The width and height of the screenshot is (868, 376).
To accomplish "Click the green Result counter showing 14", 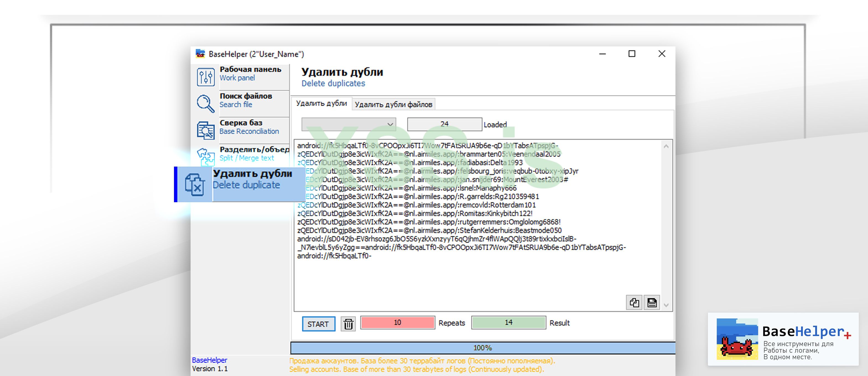I will coord(508,322).
